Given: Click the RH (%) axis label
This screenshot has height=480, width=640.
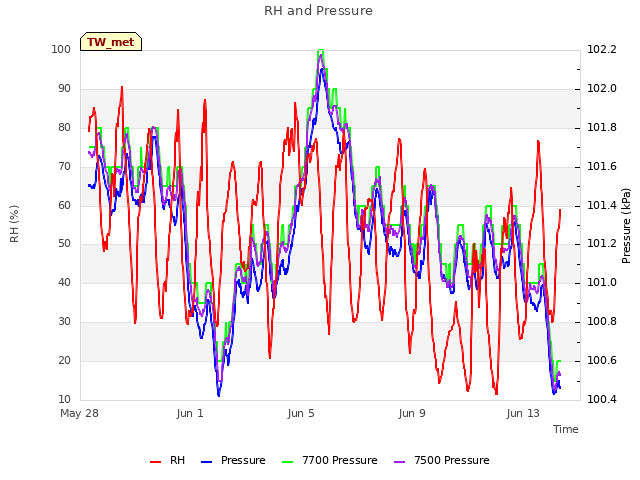Looking at the screenshot, I should coord(14,224).
